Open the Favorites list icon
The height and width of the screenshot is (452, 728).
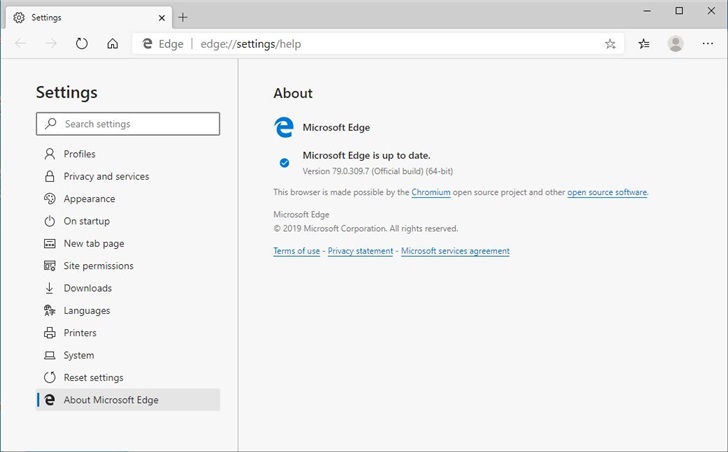click(x=644, y=44)
